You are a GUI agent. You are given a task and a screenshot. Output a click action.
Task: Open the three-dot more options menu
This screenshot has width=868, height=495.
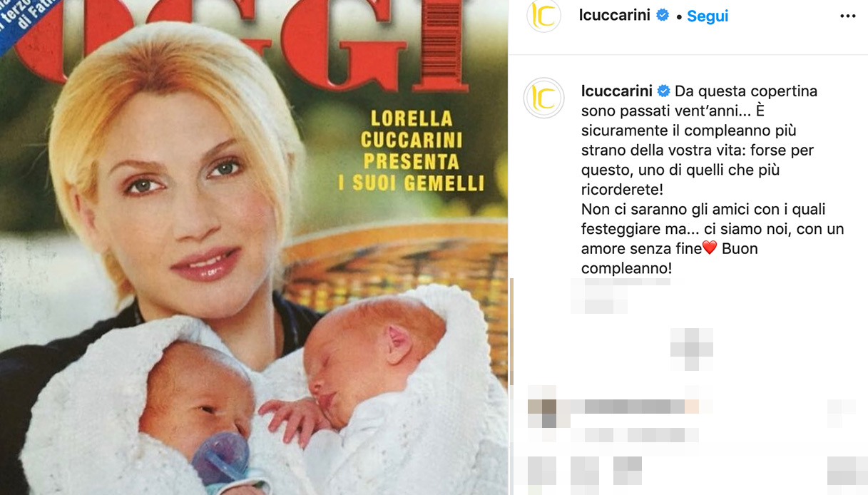(x=847, y=16)
